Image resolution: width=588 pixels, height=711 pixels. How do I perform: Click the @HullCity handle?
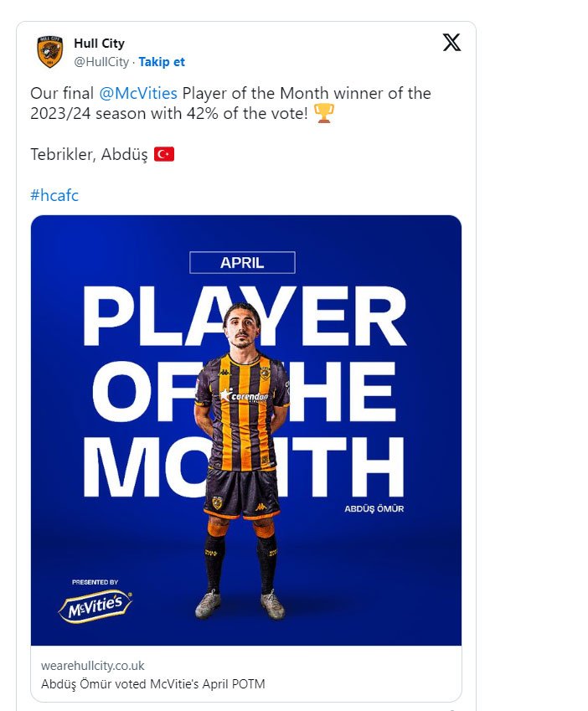pos(102,62)
